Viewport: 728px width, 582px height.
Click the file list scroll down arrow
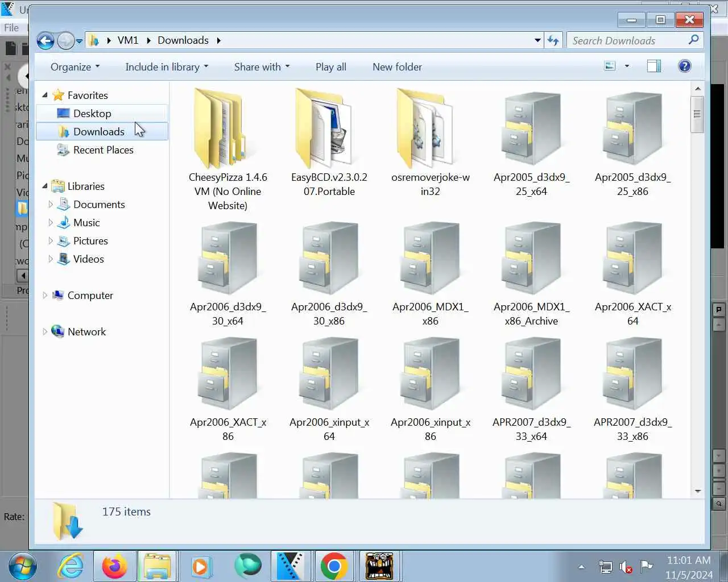click(698, 491)
